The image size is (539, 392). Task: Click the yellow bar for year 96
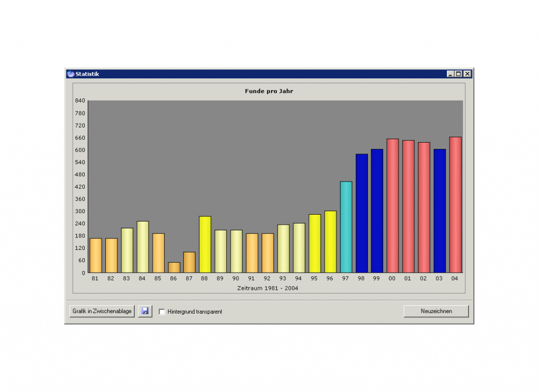pyautogui.click(x=331, y=242)
